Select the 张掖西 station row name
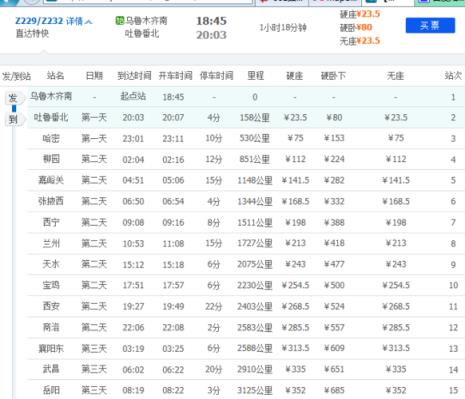This screenshot has height=399, width=465. pos(51,201)
